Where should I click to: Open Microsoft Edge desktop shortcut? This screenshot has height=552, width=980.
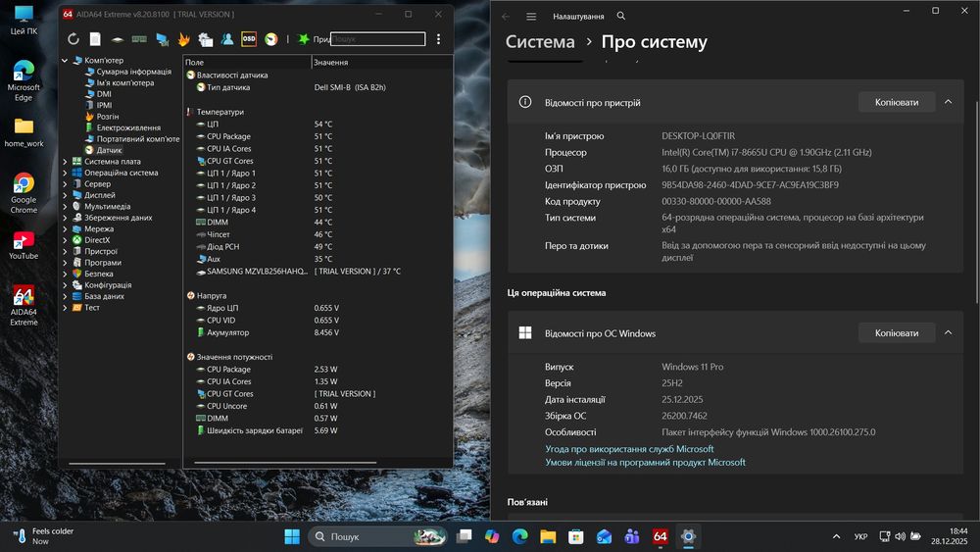(x=24, y=80)
